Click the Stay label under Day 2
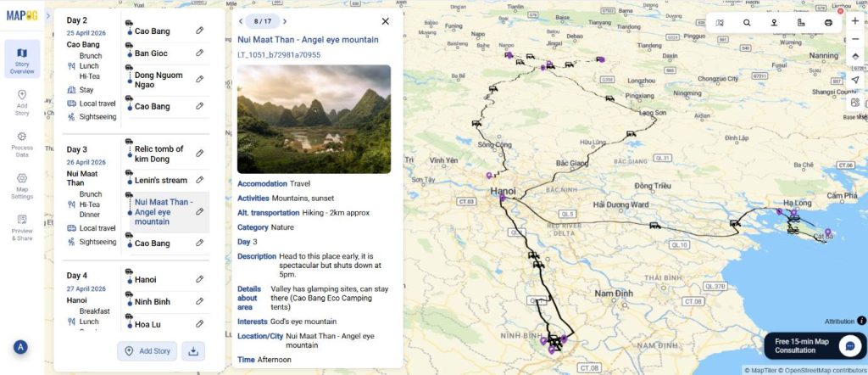The height and width of the screenshot is (375, 868). tap(86, 90)
